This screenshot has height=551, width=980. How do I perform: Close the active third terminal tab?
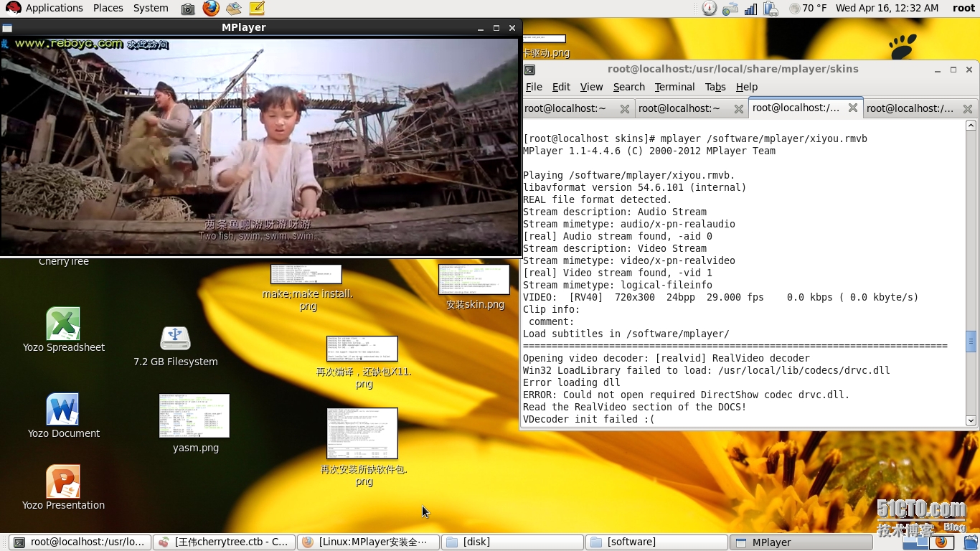click(853, 108)
